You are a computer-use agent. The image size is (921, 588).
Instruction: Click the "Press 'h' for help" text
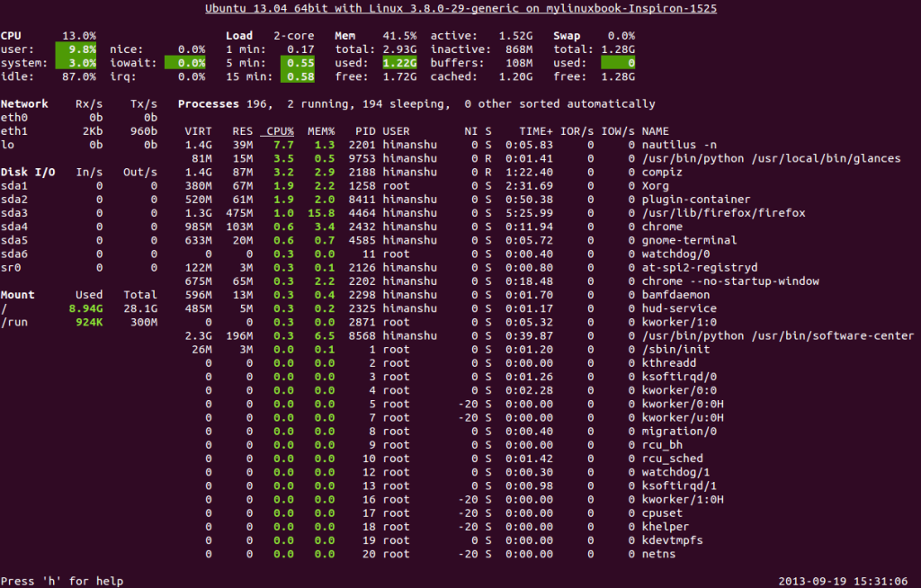62,581
